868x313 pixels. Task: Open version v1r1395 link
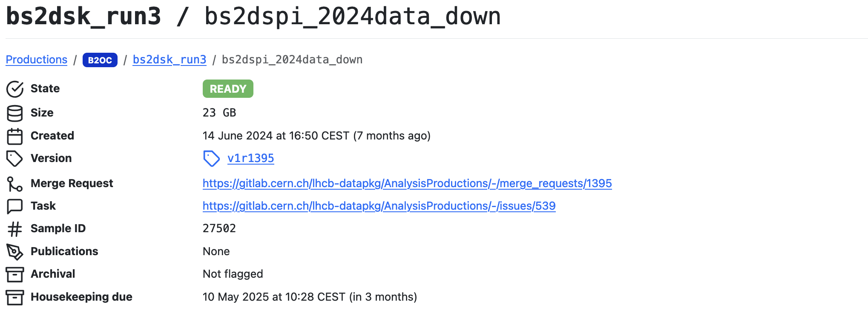click(x=250, y=159)
